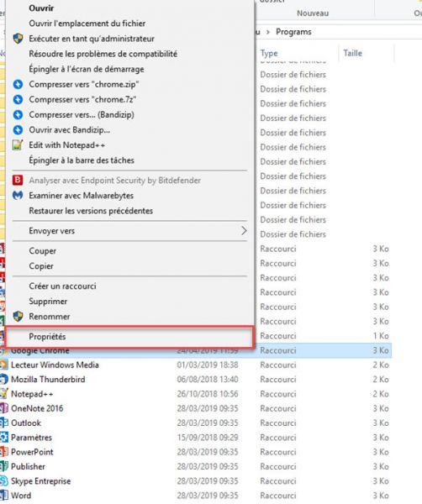Select the Outlook file name
The width and height of the screenshot is (422, 504).
coord(26,423)
